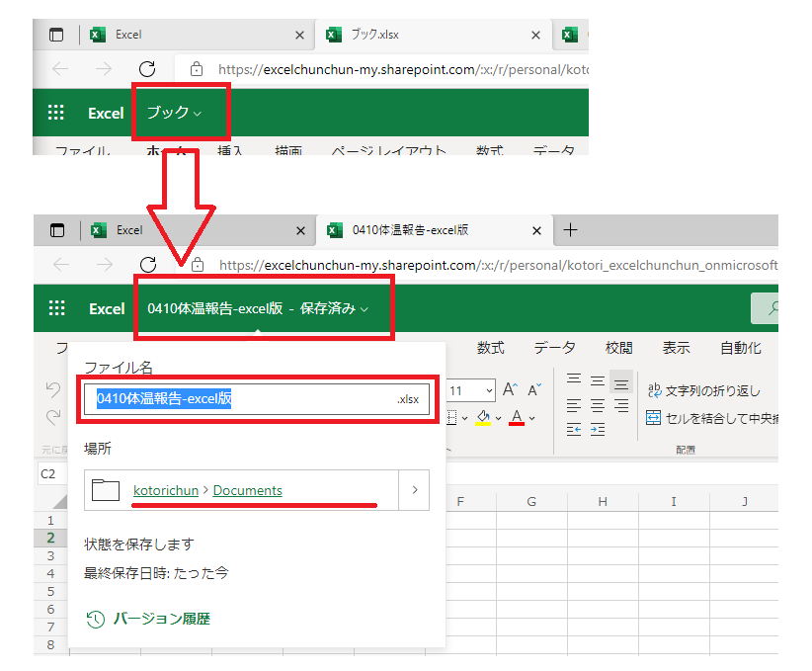Undo the last action
The height and width of the screenshot is (671, 812).
pos(53,389)
